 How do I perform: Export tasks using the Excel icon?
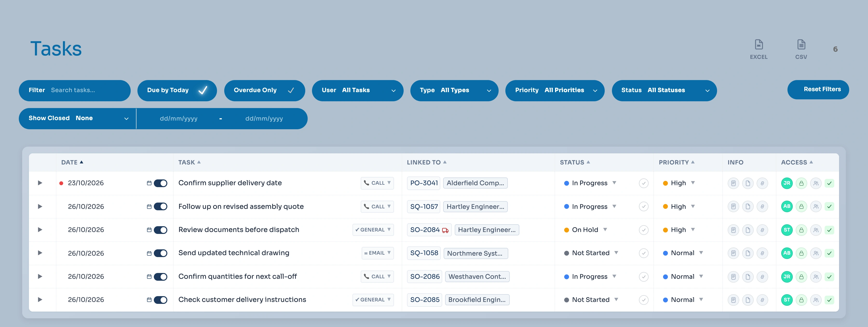coord(759,49)
